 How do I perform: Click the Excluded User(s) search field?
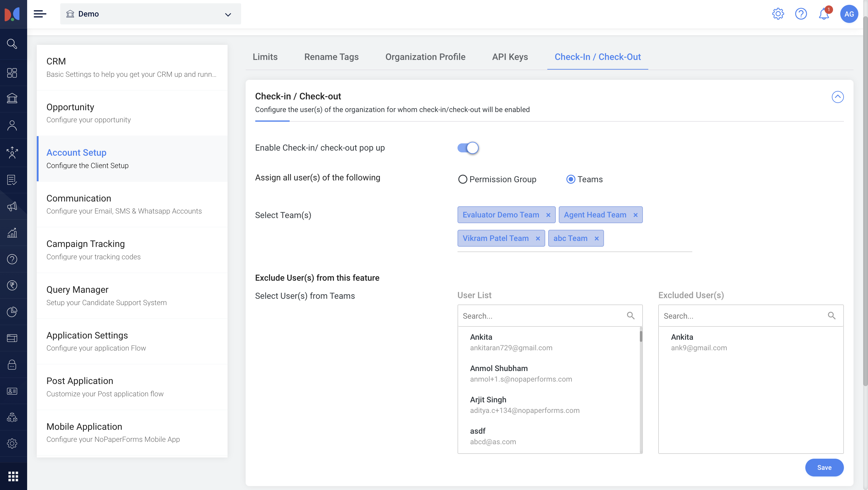coord(751,316)
